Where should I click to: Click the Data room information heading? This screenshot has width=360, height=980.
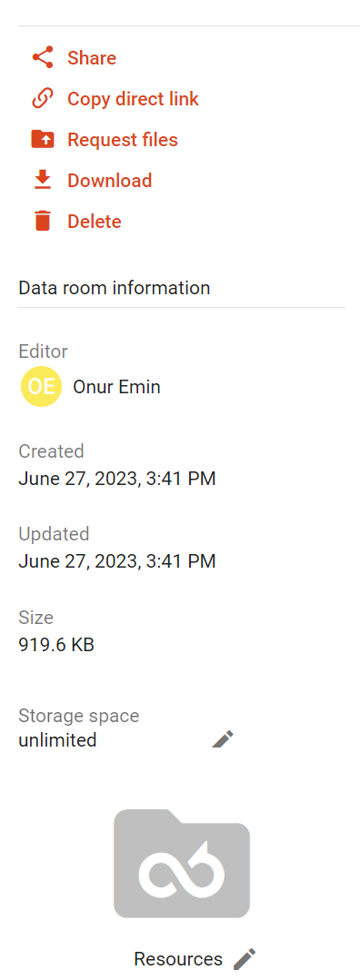point(115,288)
